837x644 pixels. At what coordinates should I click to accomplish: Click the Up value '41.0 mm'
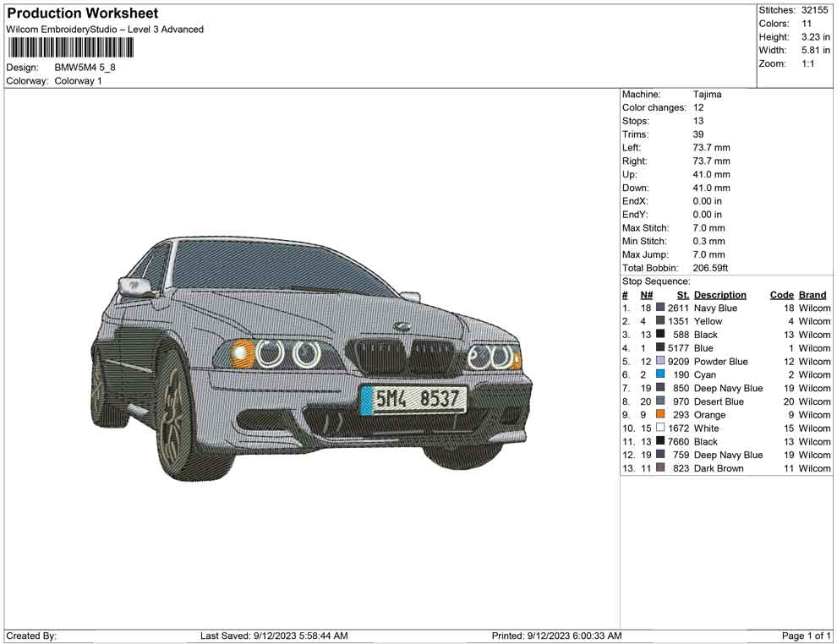[x=712, y=174]
